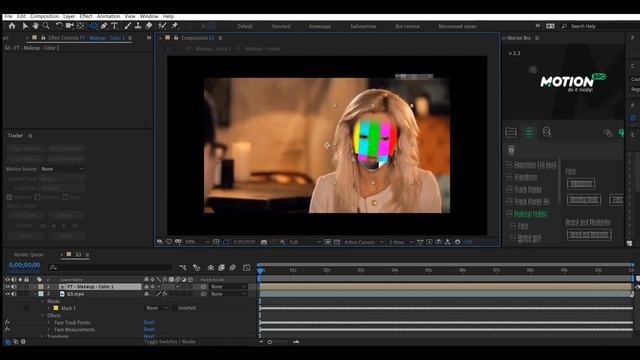Toggle the Scale checkbox in Tracker panel
The image size is (640, 360).
click(x=65, y=197)
